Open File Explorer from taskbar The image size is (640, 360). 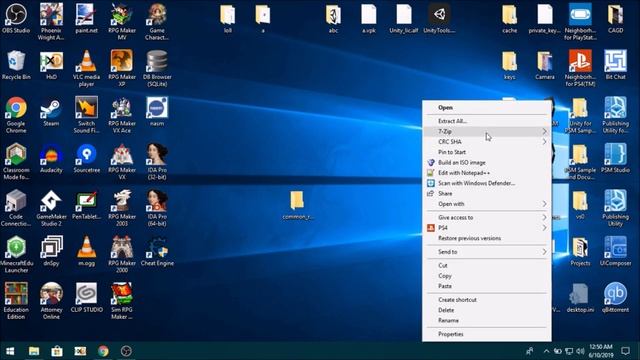[x=34, y=351]
